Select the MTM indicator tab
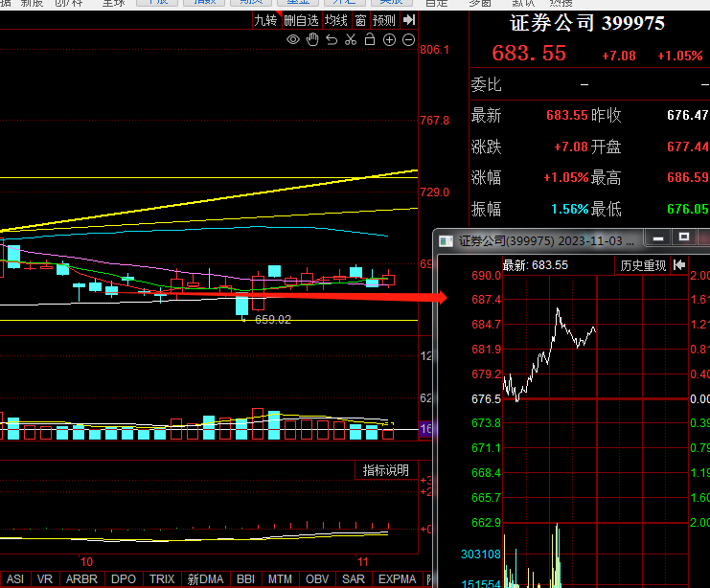The height and width of the screenshot is (588, 710). click(280, 579)
